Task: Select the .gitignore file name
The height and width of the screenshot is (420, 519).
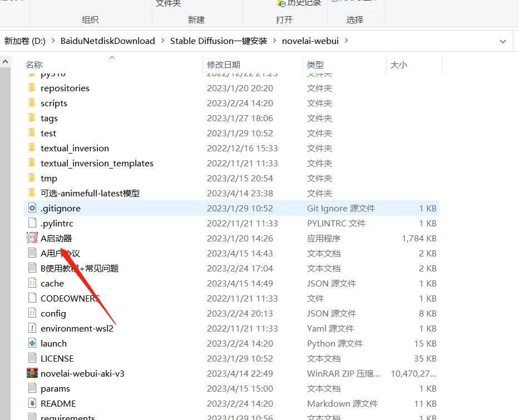Action: coord(61,208)
